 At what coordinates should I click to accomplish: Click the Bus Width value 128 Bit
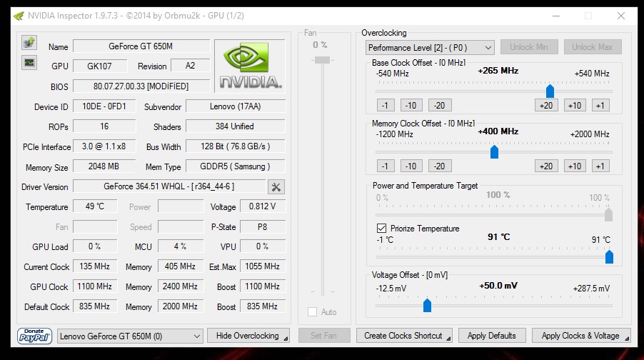(x=236, y=146)
